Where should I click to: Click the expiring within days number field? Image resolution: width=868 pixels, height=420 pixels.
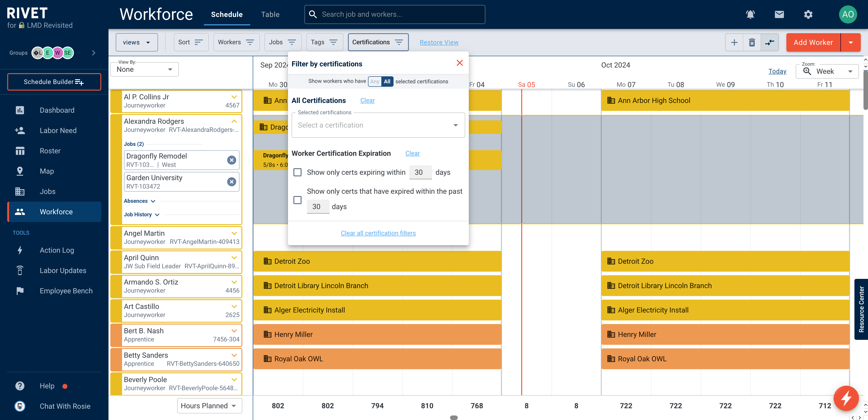coord(420,172)
